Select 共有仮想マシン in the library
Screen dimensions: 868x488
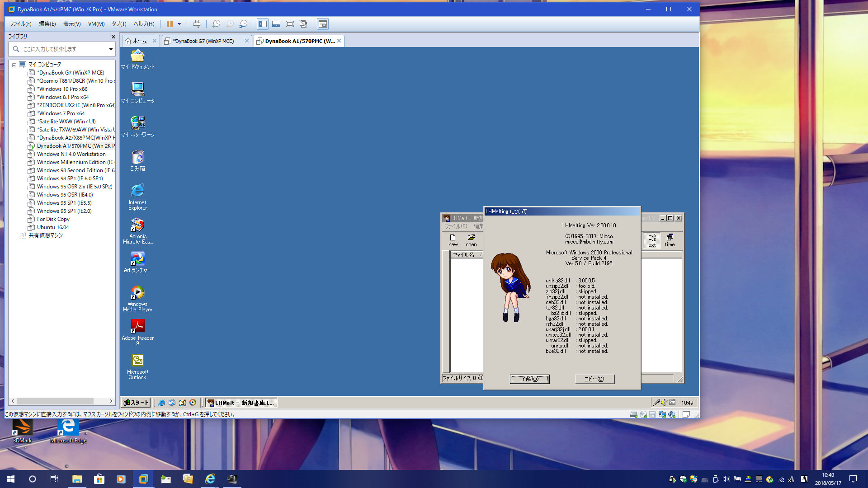(45, 235)
